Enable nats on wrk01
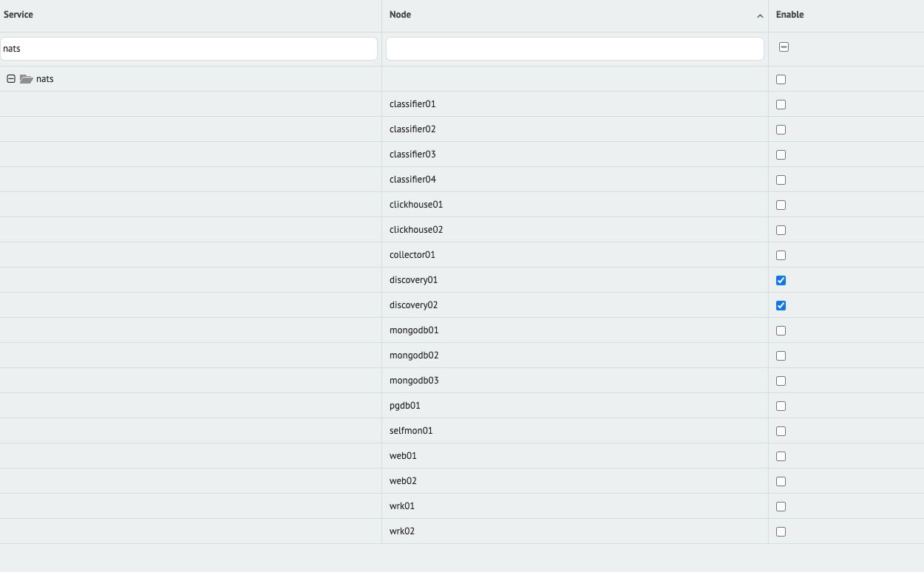Screen dimensions: 924x572 click(781, 506)
